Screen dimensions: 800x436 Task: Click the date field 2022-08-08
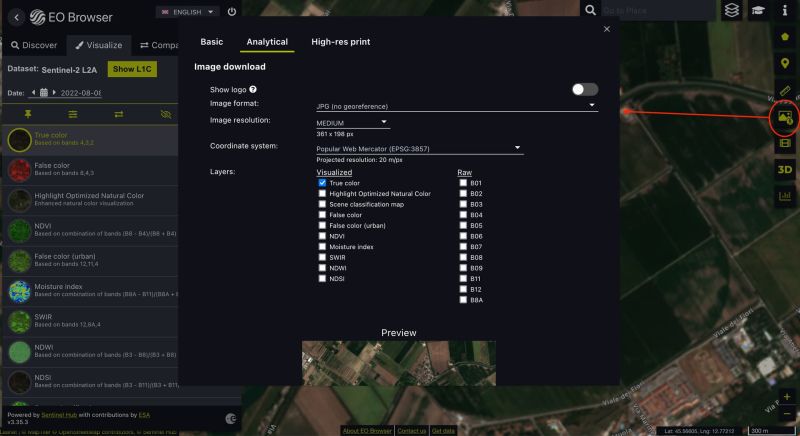coord(80,92)
